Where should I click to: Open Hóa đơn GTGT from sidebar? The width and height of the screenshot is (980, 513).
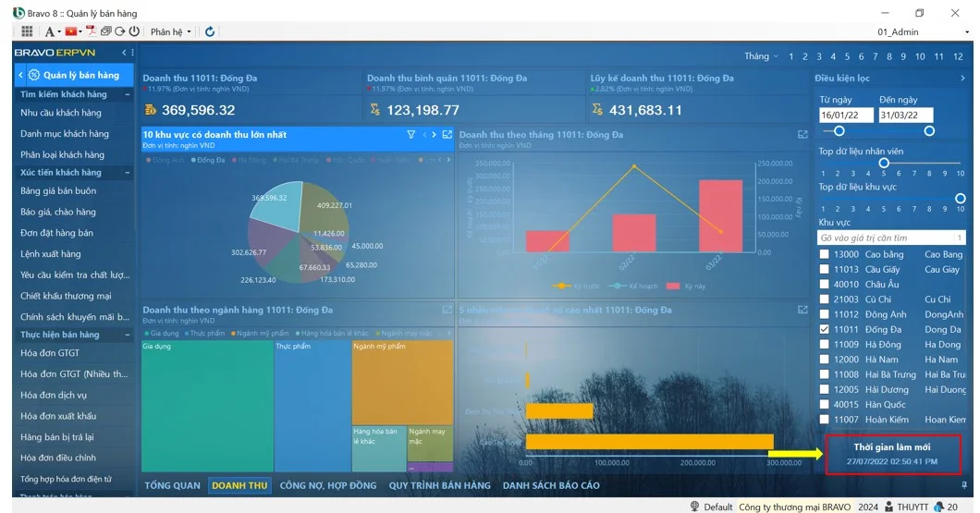[50, 353]
